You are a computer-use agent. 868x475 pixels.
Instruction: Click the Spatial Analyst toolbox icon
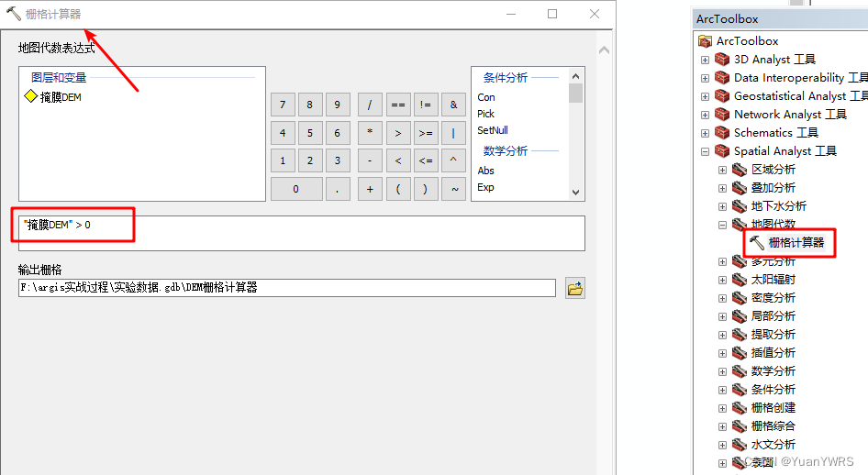(722, 150)
